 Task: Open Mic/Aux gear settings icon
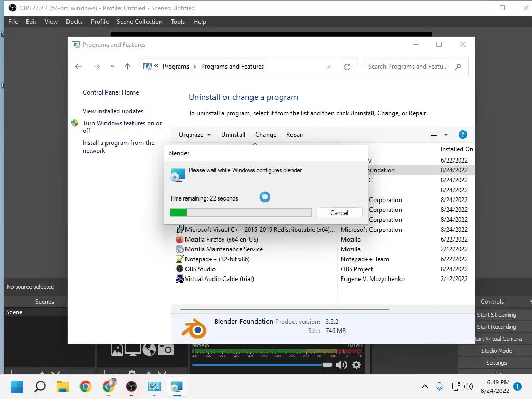click(x=356, y=365)
